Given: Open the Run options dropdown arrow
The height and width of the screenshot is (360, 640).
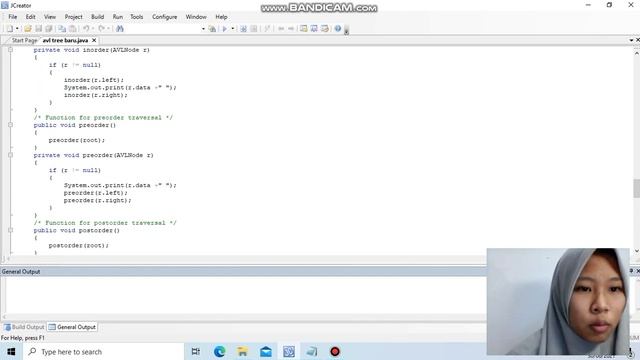Looking at the screenshot, I should [x=233, y=29].
